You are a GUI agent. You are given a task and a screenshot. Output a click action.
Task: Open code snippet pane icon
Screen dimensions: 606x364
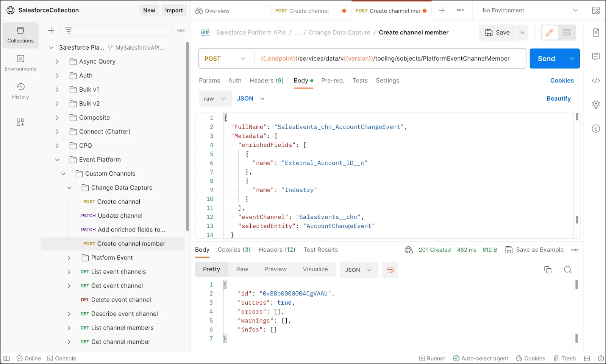pos(596,81)
